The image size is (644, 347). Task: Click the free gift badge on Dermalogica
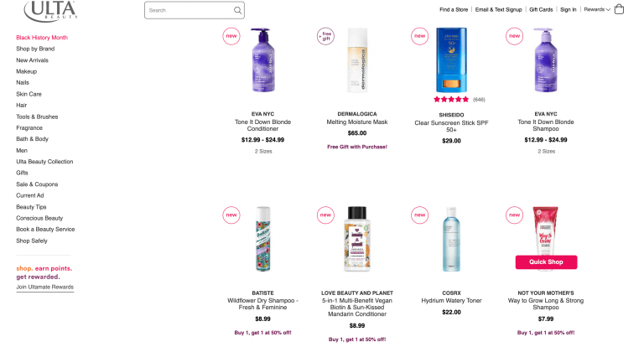tap(325, 35)
